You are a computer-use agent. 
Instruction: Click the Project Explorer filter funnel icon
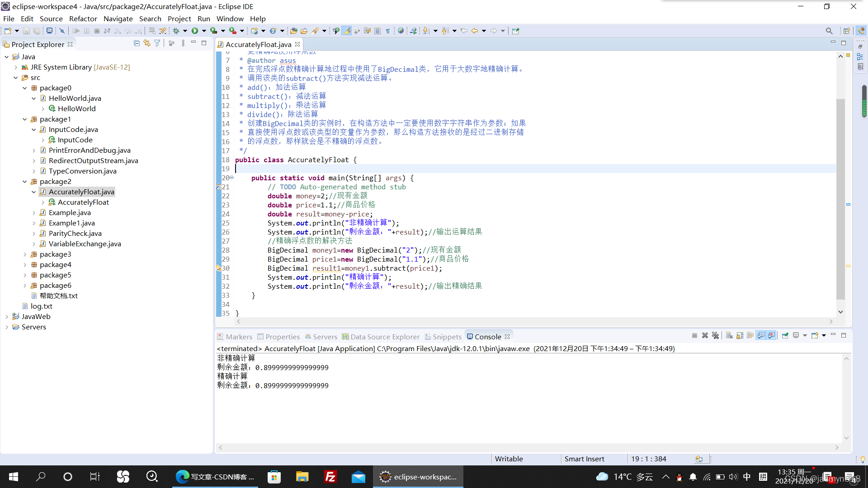coord(157,43)
